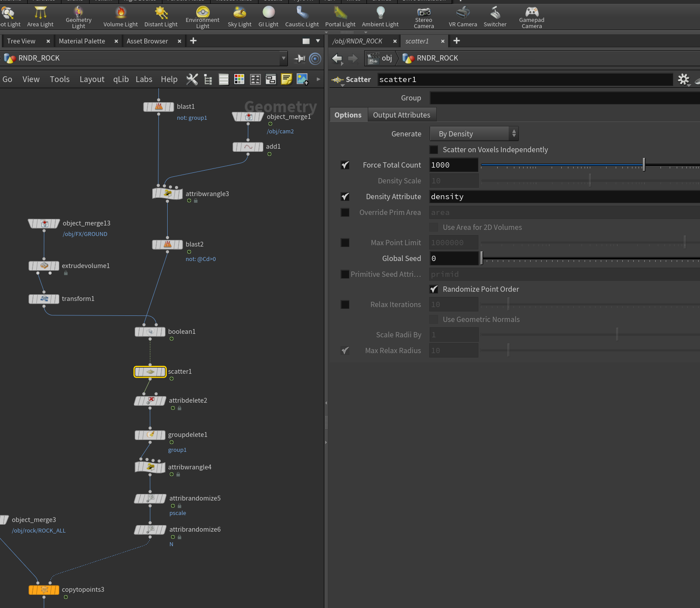700x608 pixels.
Task: Add a Sky Light from the shelf
Action: click(239, 17)
